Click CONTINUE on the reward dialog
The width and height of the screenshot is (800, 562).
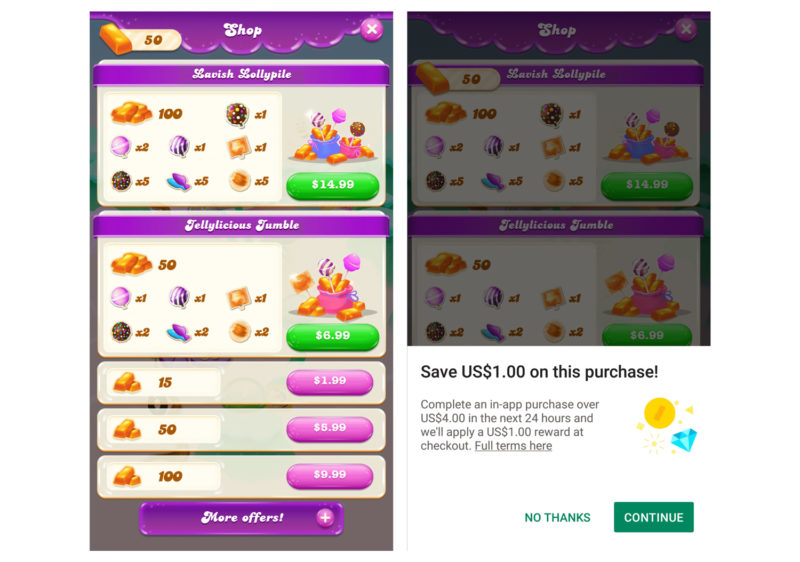point(654,517)
